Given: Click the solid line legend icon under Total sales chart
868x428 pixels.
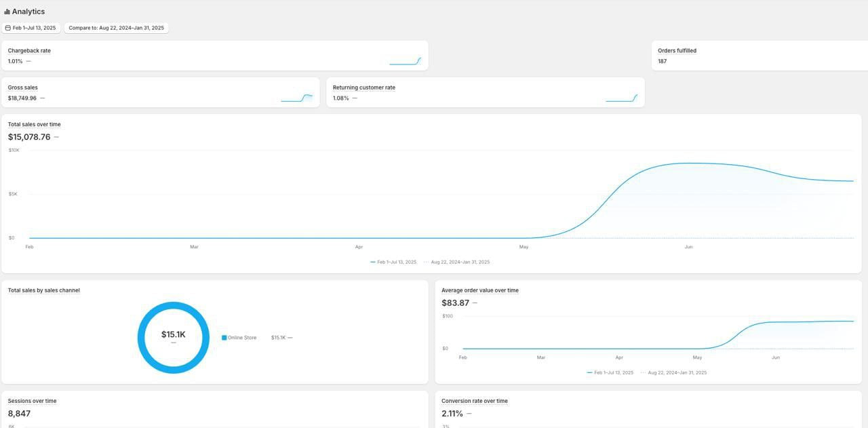Looking at the screenshot, I should tap(373, 261).
